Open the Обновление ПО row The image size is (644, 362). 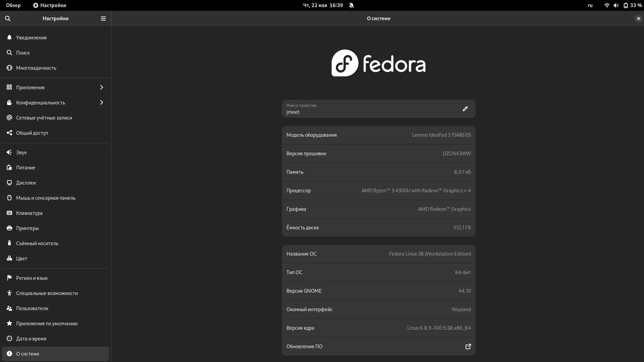point(378,346)
